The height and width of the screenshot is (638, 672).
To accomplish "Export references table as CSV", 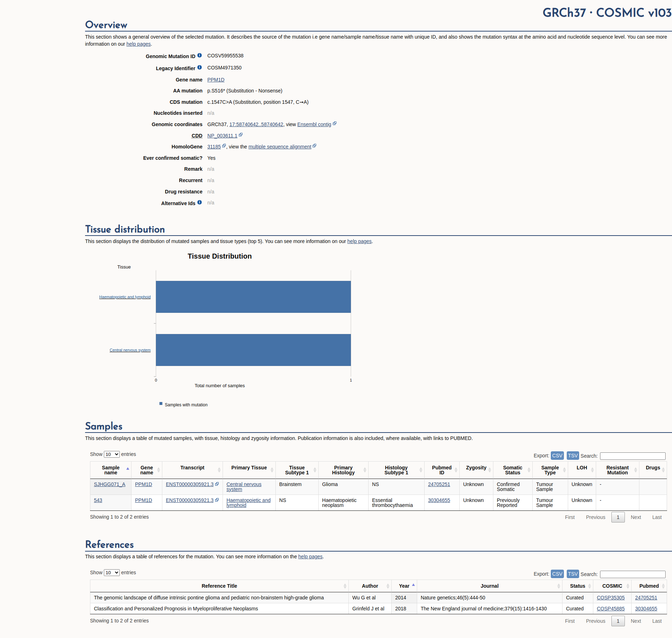I will pos(557,574).
